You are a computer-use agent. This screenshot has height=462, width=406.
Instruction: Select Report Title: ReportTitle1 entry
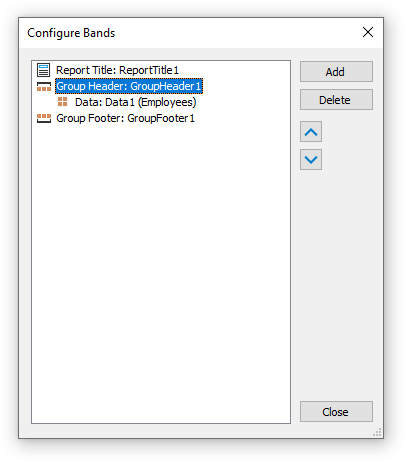coord(117,70)
